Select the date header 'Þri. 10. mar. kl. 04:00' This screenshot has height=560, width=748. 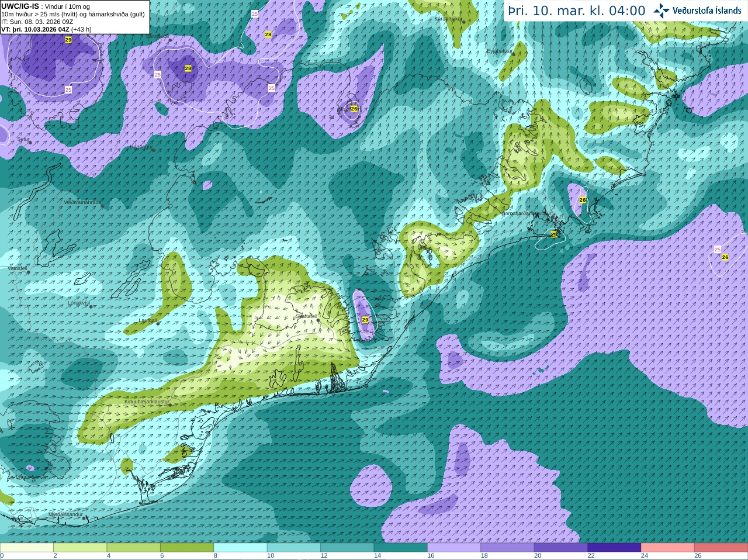[577, 11]
